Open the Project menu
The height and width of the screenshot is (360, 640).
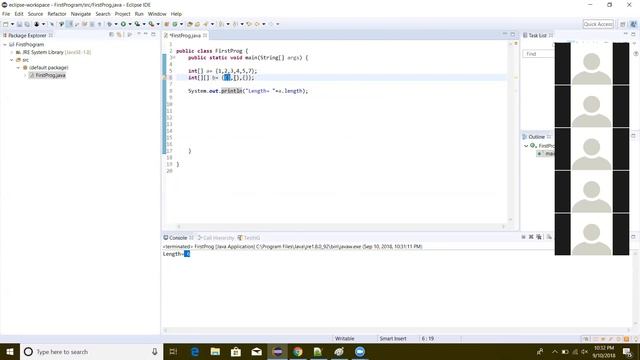coord(122,14)
